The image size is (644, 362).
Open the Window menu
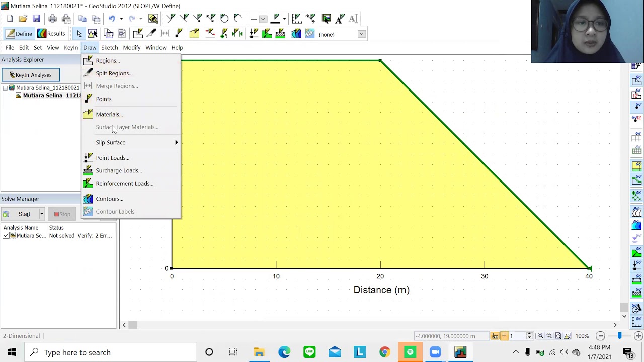coord(156,47)
